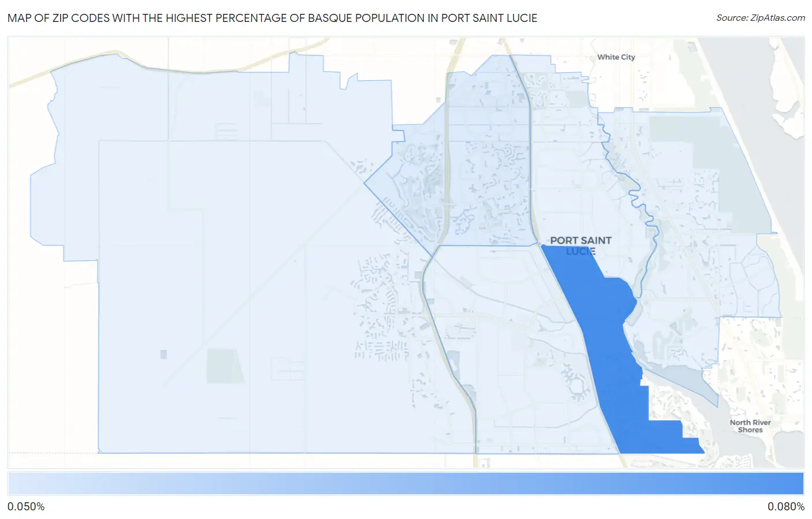The height and width of the screenshot is (519, 812).
Task: Click the North River Shores label
Action: (x=750, y=426)
